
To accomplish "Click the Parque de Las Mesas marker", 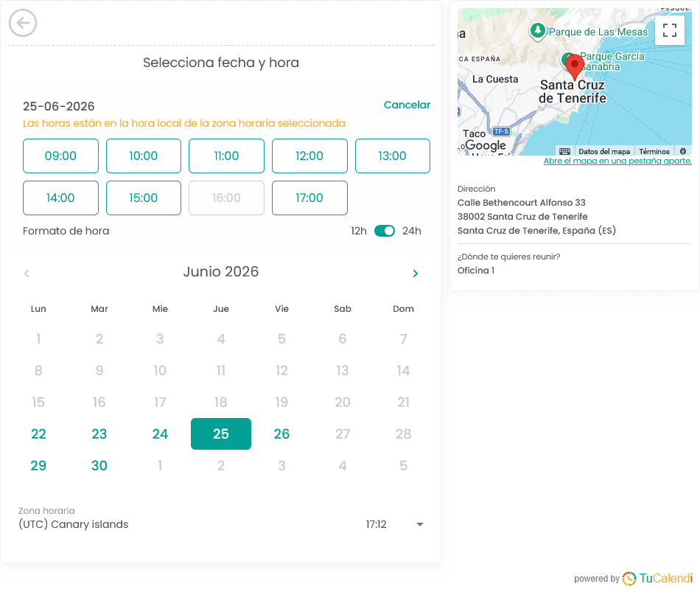I will [x=537, y=31].
